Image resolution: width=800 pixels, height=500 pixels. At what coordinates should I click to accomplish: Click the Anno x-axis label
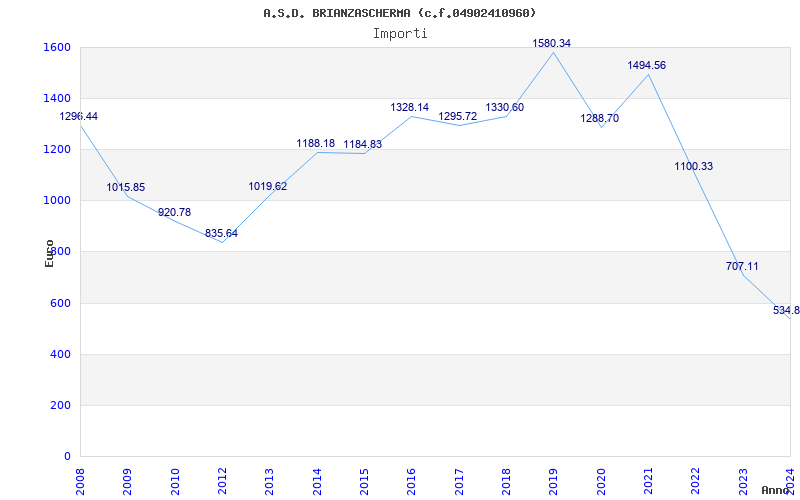coord(776,490)
